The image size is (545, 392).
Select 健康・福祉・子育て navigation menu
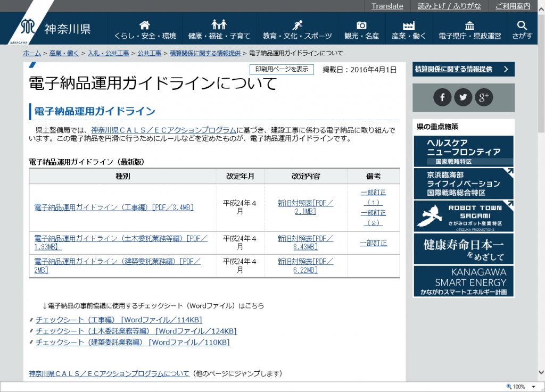click(219, 29)
